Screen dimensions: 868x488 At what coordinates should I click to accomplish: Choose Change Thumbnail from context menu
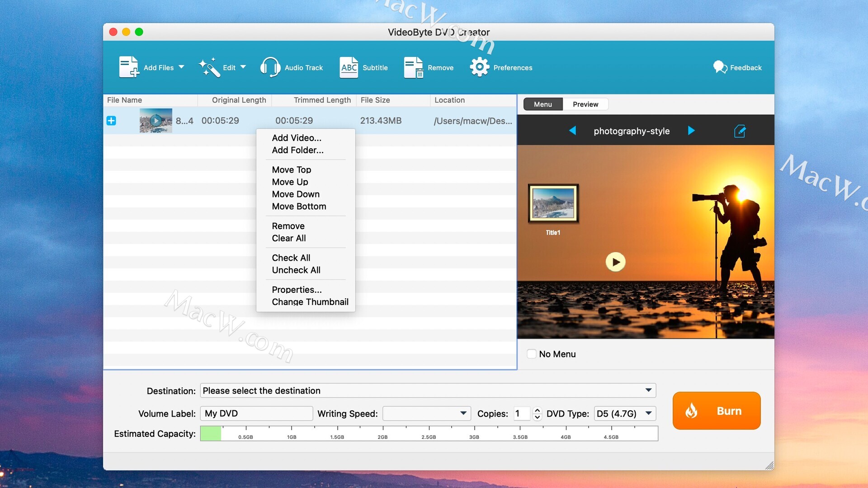tap(310, 302)
